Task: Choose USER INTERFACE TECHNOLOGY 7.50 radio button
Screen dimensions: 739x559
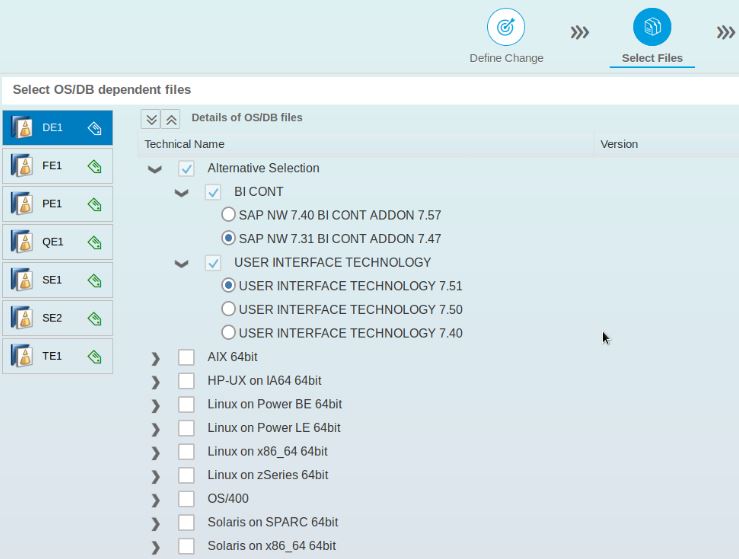Action: coord(228,309)
